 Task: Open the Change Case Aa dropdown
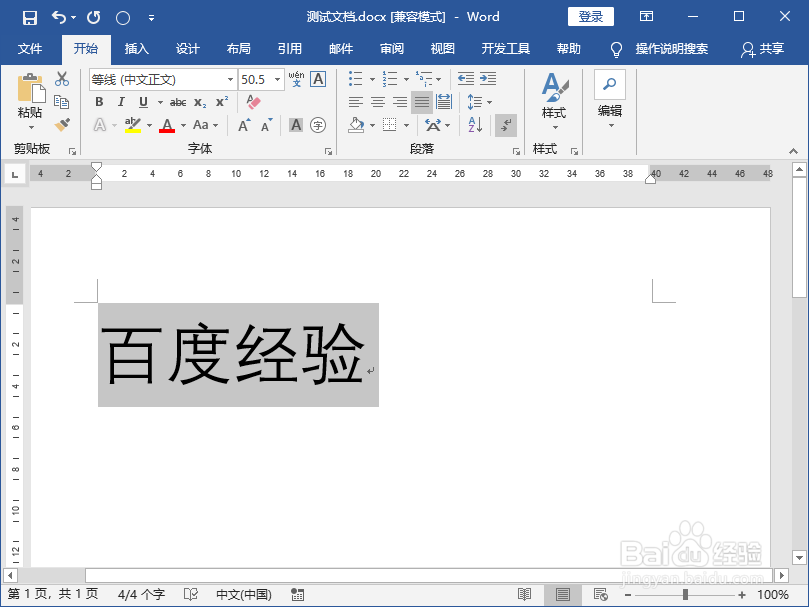click(205, 125)
